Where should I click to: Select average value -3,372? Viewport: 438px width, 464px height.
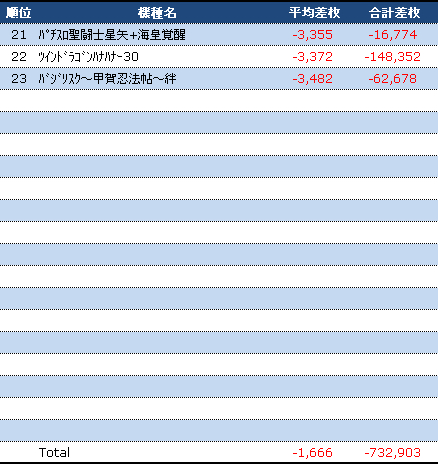coord(312,57)
